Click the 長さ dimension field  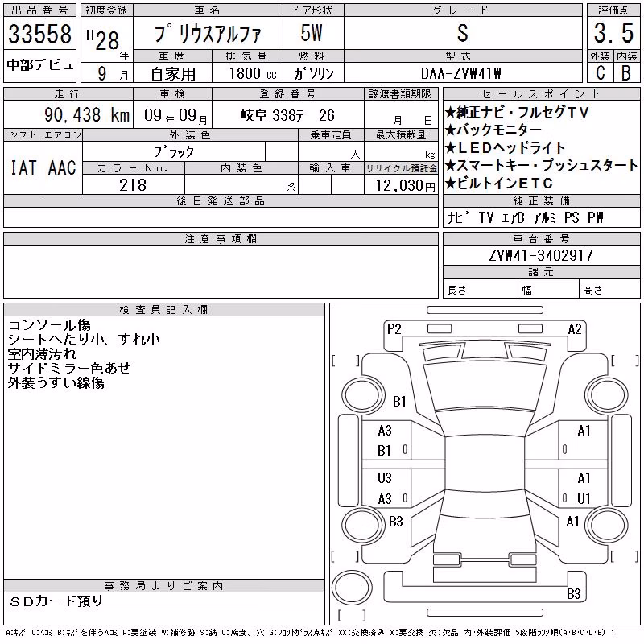(480, 290)
